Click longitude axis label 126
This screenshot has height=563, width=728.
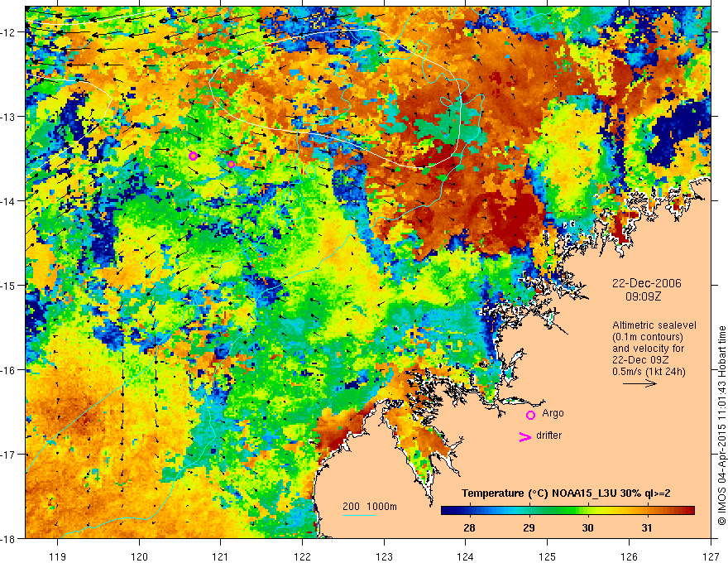click(x=629, y=556)
